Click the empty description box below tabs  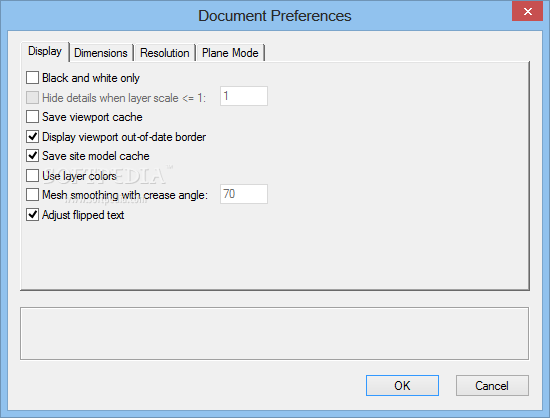coord(274,333)
